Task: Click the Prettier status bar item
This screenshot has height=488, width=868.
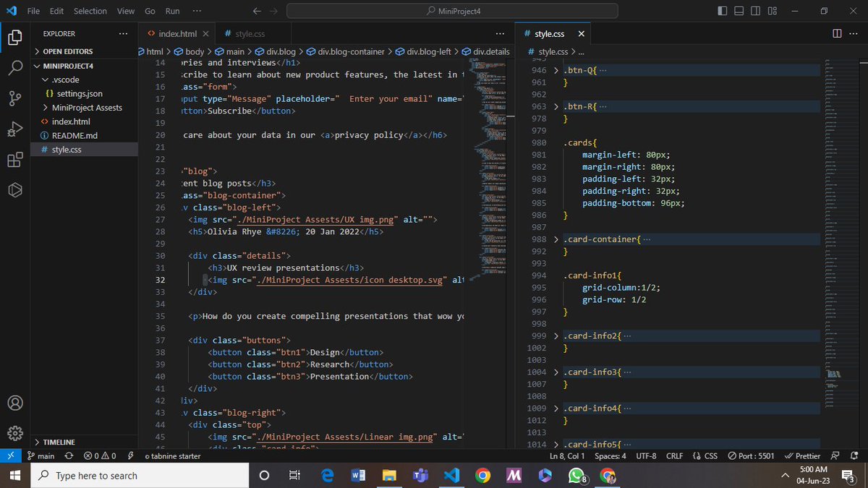Action: tap(803, 456)
